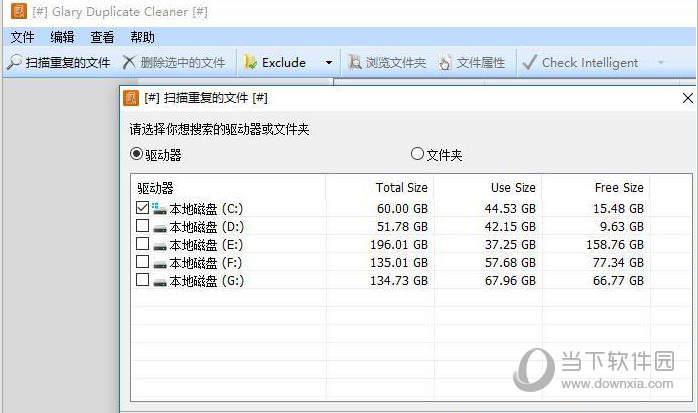Screen dimensions: 698x413
Task: Check the local disk E: checkbox
Action: (x=142, y=244)
